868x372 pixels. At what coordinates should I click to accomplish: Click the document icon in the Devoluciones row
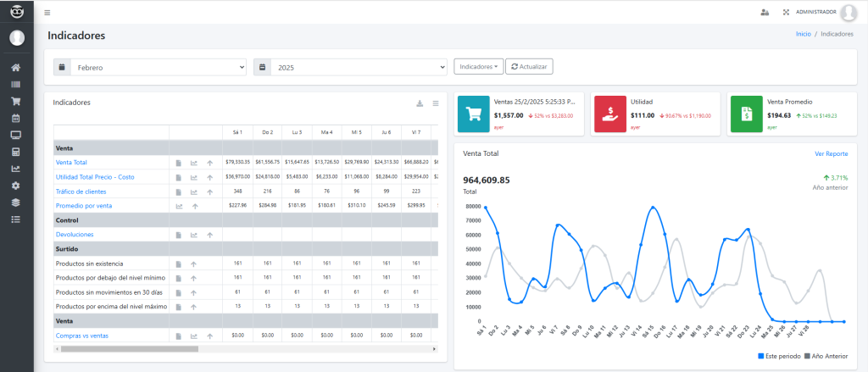pyautogui.click(x=178, y=235)
